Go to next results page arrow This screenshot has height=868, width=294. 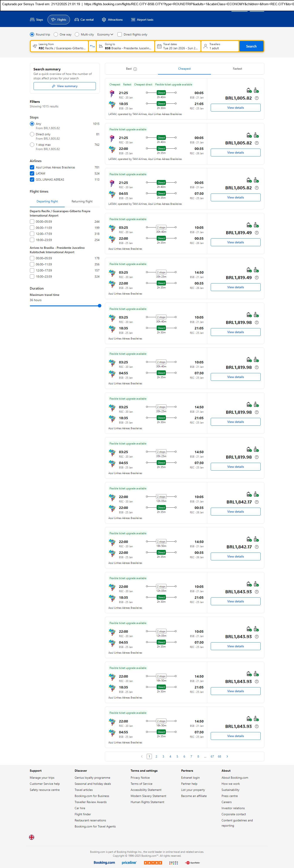pyautogui.click(x=227, y=756)
